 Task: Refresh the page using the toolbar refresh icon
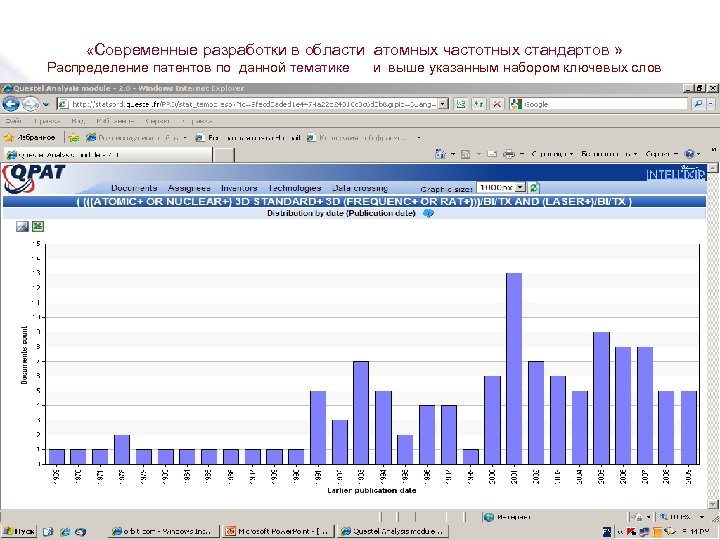tap(478, 104)
